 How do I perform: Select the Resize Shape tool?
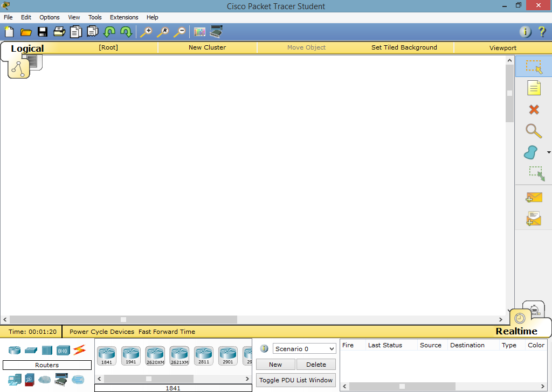(x=533, y=173)
